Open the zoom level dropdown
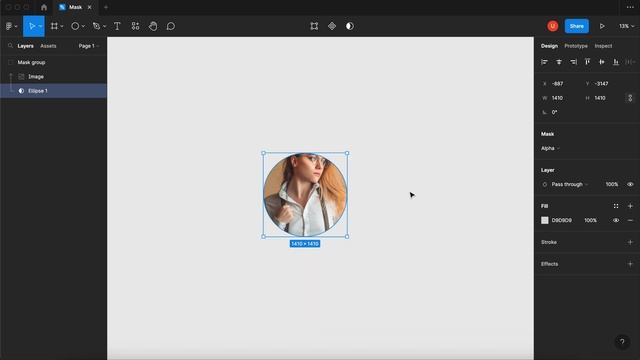 click(x=627, y=26)
